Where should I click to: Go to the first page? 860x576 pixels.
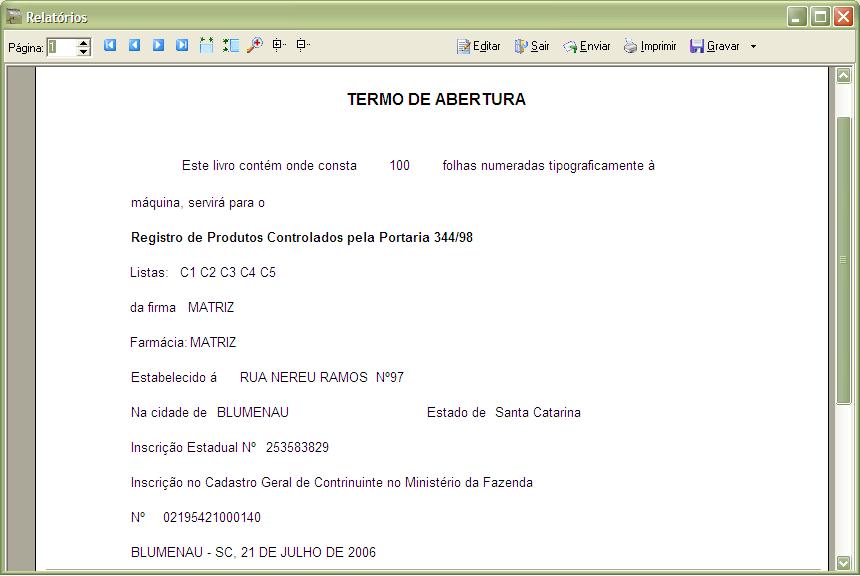click(x=110, y=45)
